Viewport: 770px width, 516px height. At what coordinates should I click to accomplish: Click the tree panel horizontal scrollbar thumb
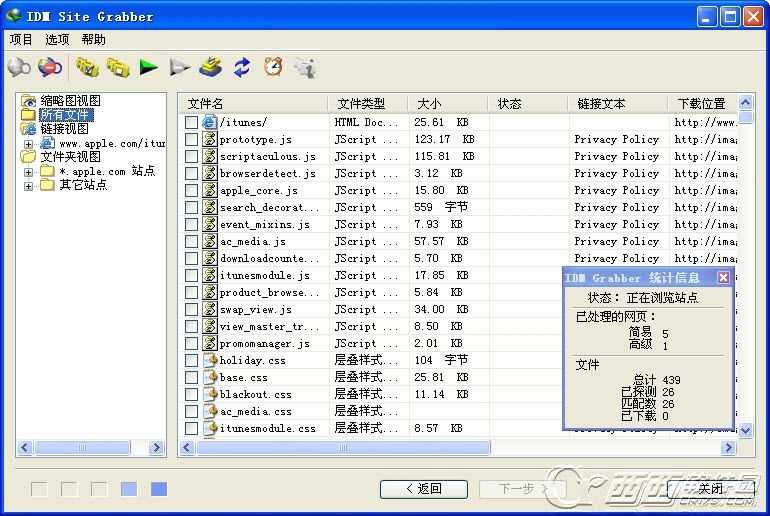tap(82, 447)
